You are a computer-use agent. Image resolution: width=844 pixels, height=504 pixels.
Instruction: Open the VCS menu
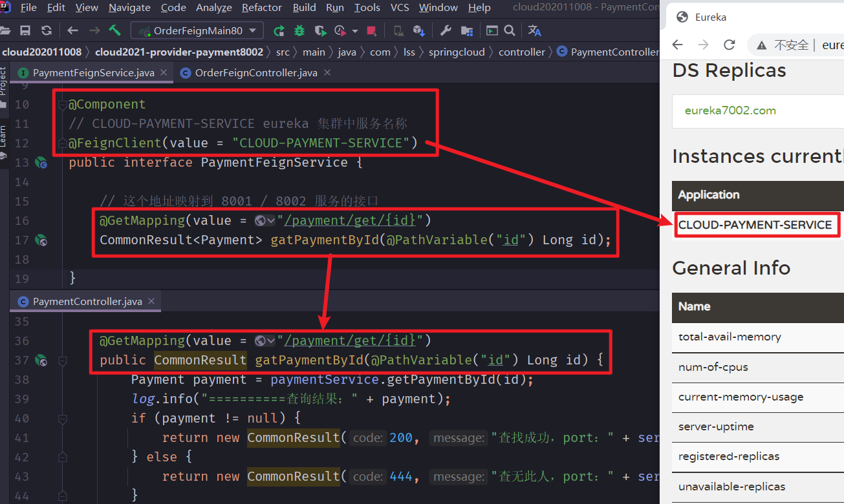pos(399,8)
